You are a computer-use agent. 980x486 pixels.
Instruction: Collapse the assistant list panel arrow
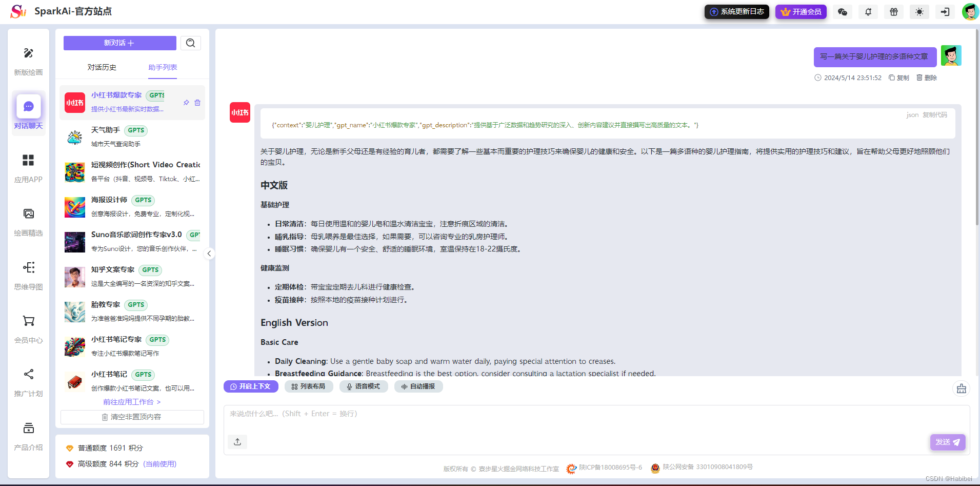point(209,254)
